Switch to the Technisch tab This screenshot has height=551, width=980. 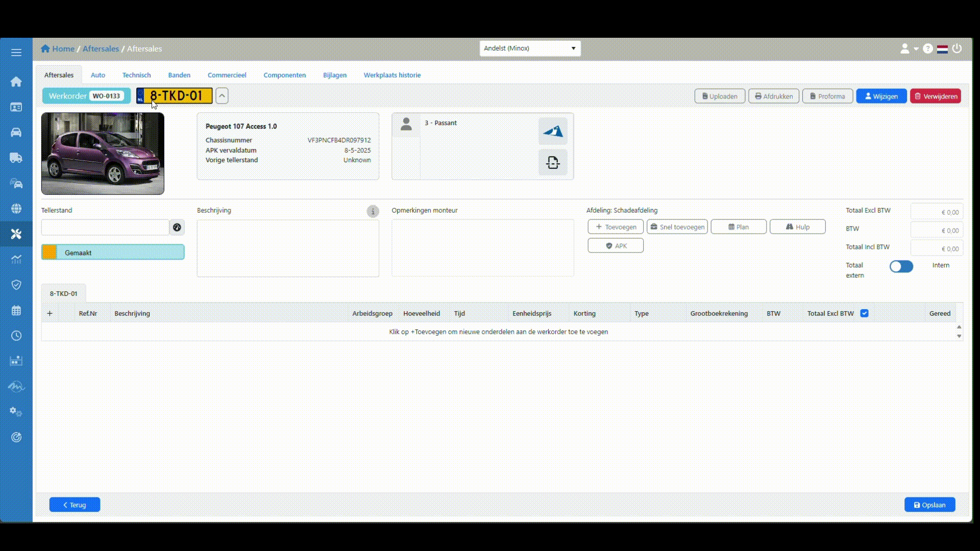tap(136, 75)
